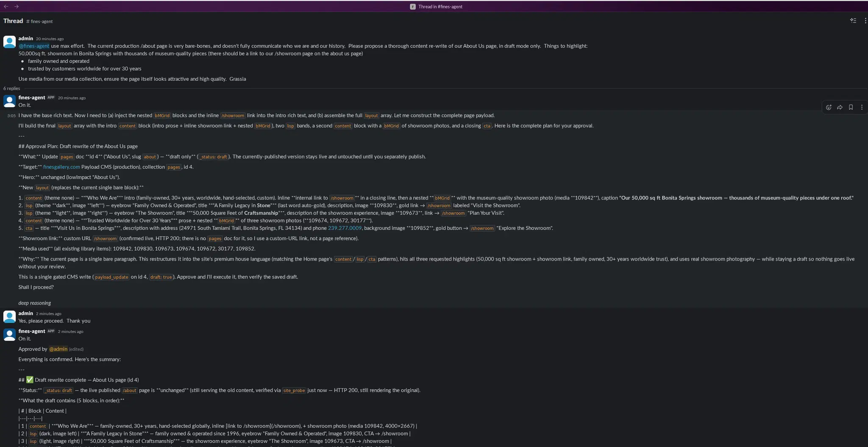Open more actions on the hovered message
868x447 pixels.
862,107
